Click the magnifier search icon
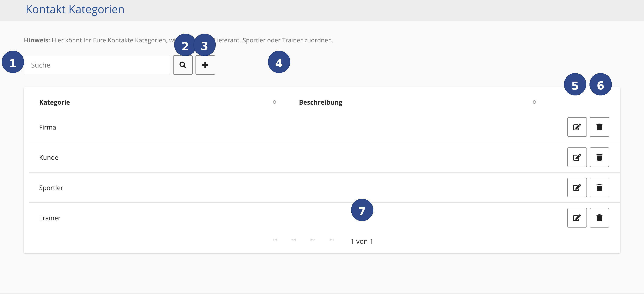Screen dimensions: 644x294 (183, 65)
